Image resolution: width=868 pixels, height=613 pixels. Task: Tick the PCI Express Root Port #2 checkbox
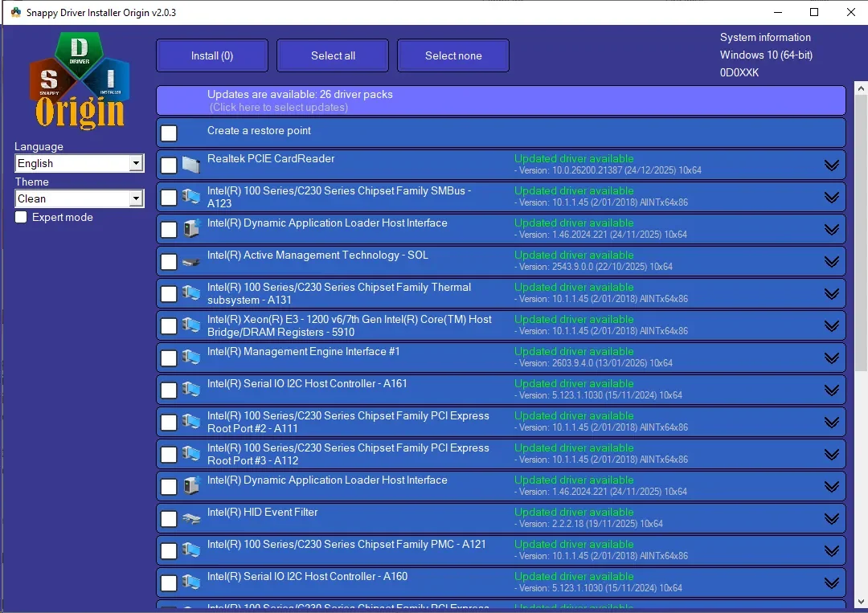point(169,422)
